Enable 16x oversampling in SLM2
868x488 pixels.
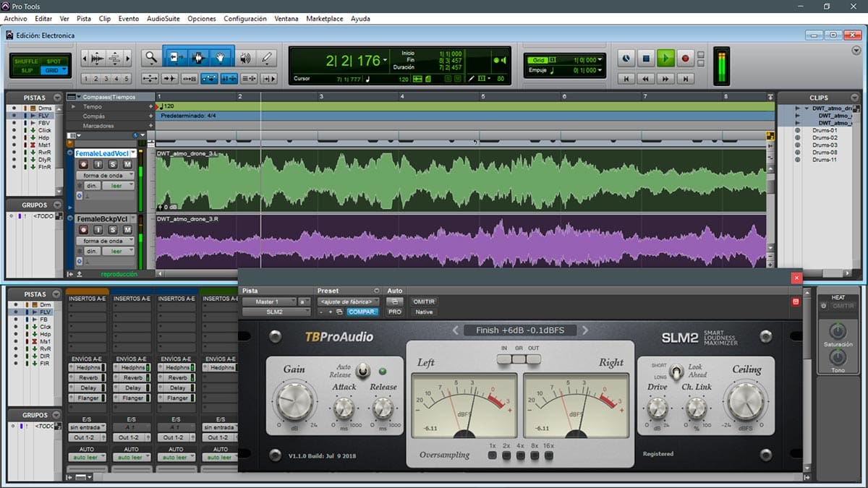click(549, 455)
